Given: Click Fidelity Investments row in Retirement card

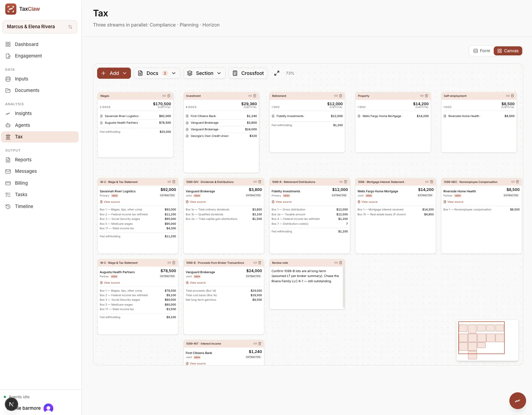Looking at the screenshot, I should (307, 116).
